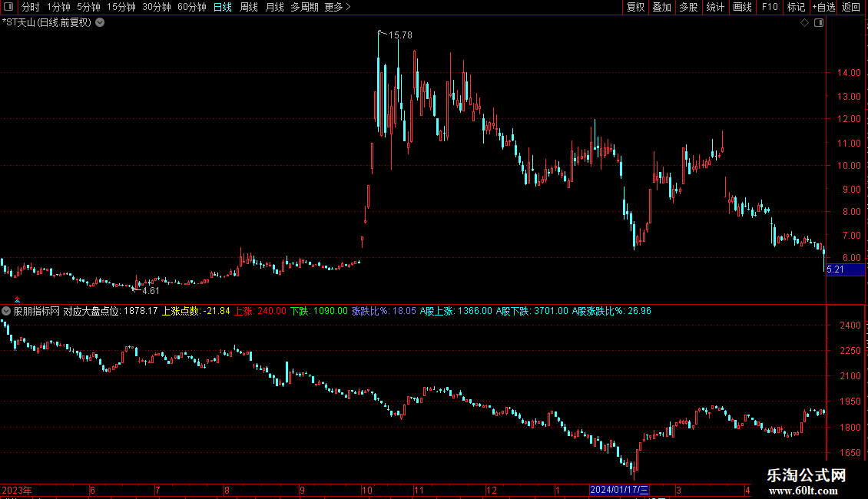Image resolution: width=868 pixels, height=499 pixels.
Task: Toggle the right side panel icon
Action: tap(819, 23)
